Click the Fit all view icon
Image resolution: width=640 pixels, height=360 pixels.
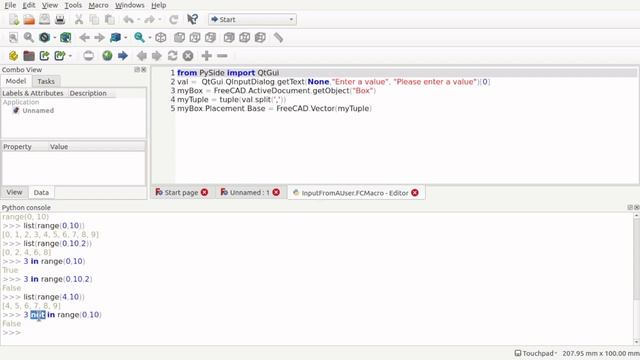tap(13, 38)
